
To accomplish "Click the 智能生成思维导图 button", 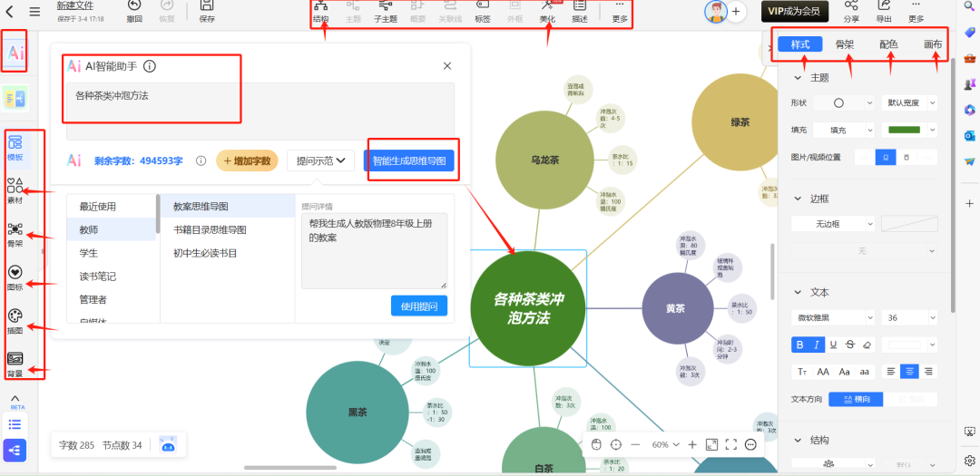I will click(x=409, y=160).
